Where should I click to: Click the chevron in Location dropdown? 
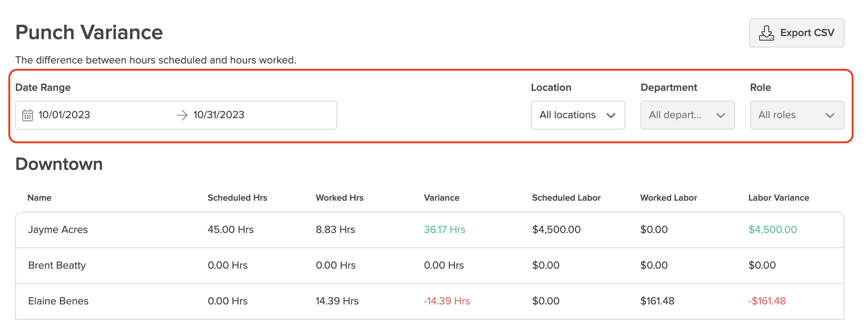click(x=611, y=116)
